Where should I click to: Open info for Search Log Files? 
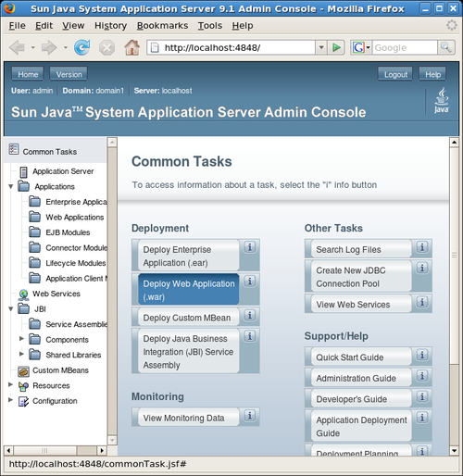(422, 247)
